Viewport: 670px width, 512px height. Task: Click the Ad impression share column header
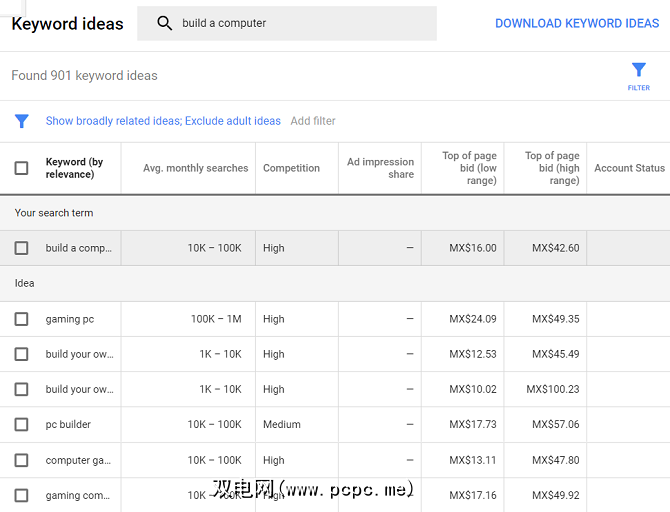[380, 168]
